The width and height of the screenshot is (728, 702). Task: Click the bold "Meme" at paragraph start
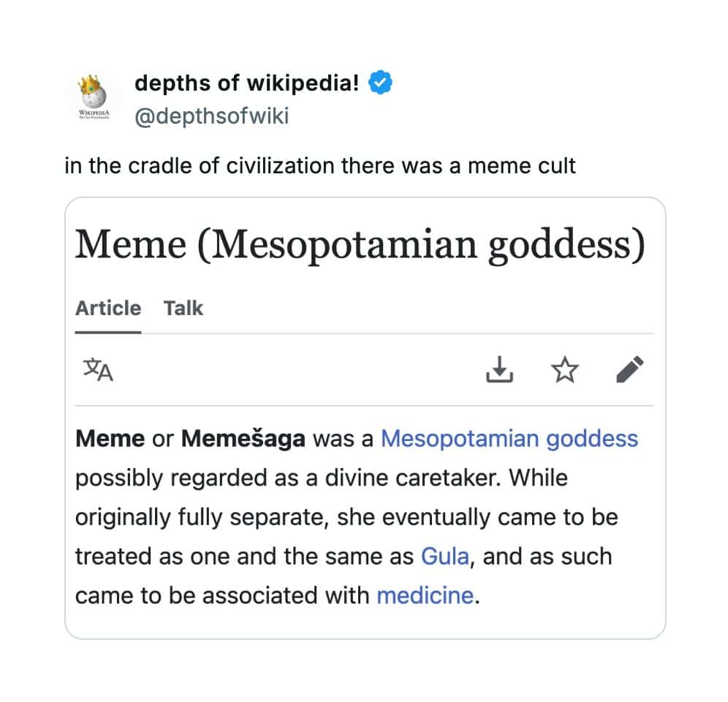[x=110, y=439]
